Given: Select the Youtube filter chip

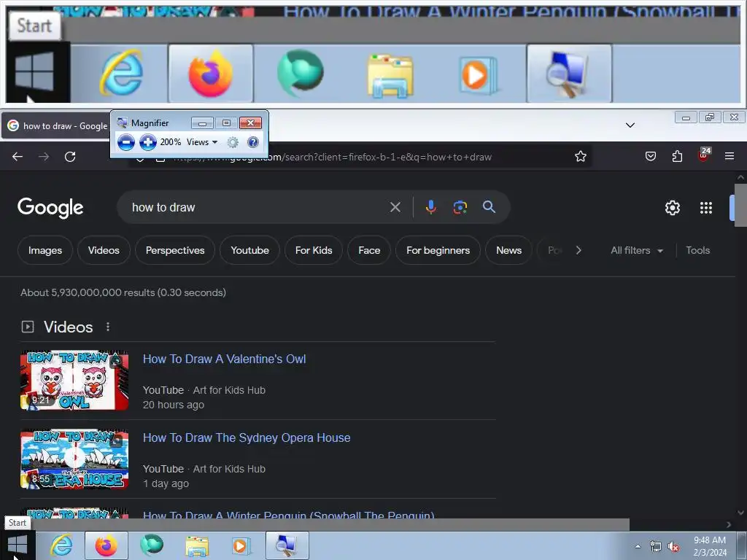Looking at the screenshot, I should [249, 250].
